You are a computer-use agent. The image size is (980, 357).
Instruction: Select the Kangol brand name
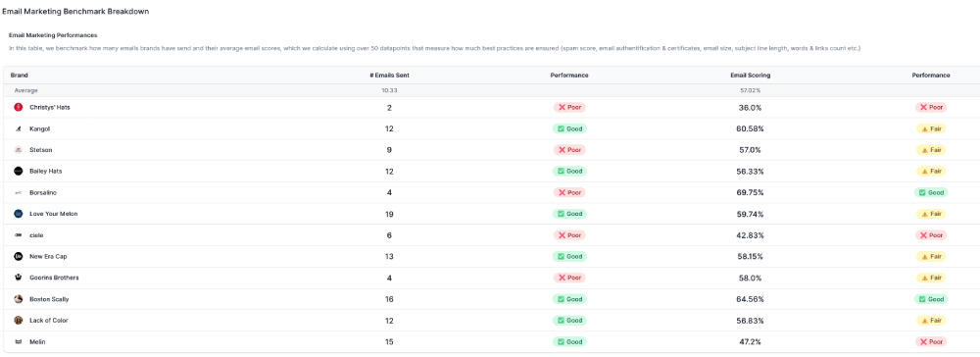(x=40, y=128)
